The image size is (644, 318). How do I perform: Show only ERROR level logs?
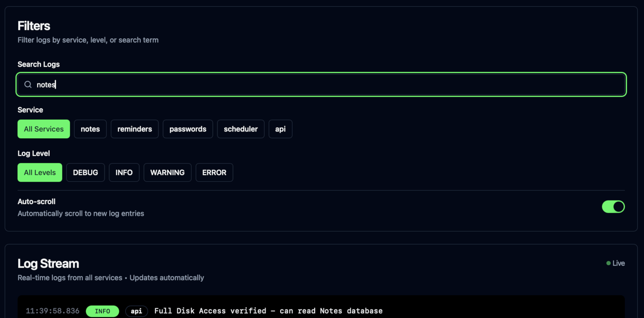tap(214, 172)
